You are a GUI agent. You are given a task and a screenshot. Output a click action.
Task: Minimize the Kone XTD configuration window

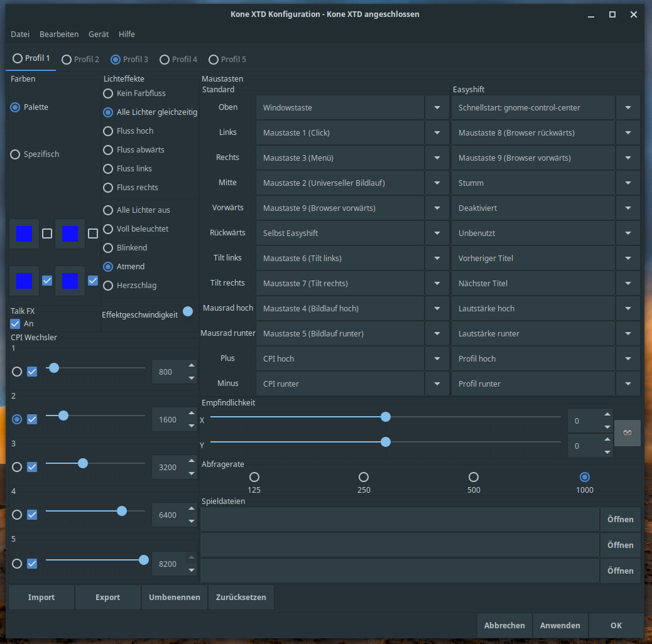[x=590, y=14]
